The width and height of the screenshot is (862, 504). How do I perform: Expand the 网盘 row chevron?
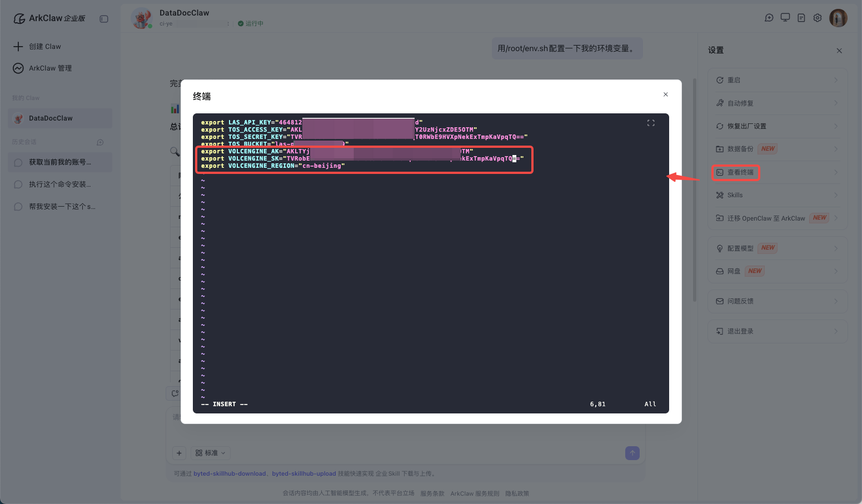click(836, 271)
